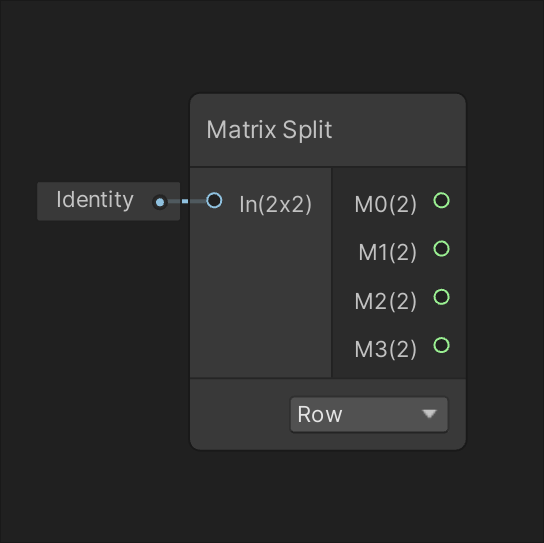Viewport: 544px width, 543px height.
Task: Click the M0(2) green output port
Action: click(x=441, y=201)
